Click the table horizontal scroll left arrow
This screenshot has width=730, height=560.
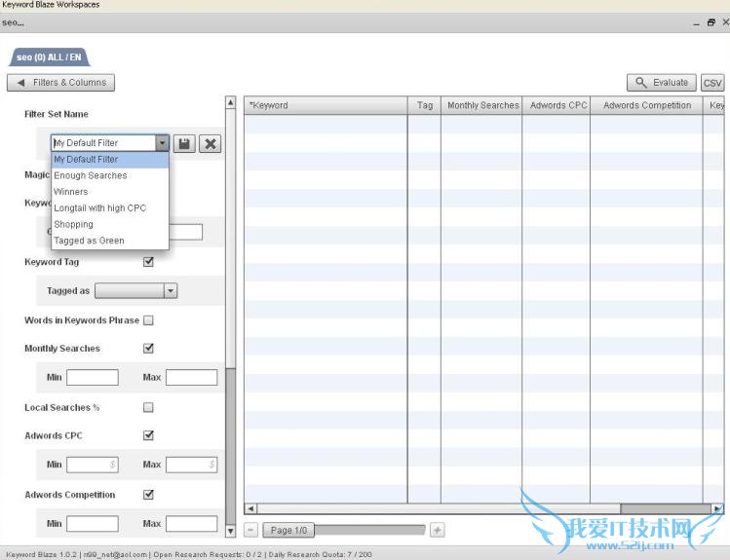click(x=250, y=508)
